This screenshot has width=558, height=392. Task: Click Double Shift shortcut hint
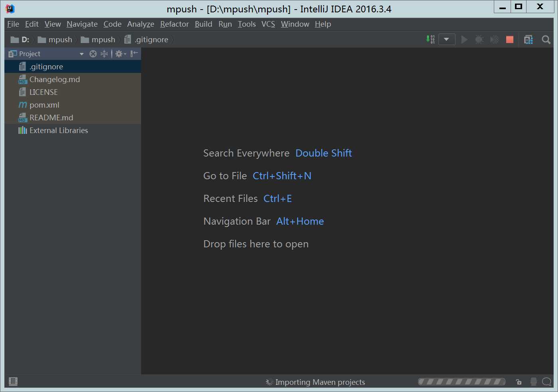pyautogui.click(x=324, y=153)
